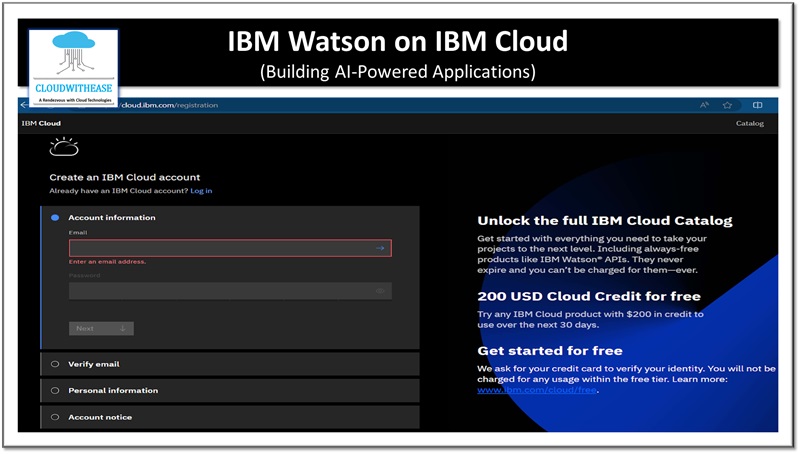The width and height of the screenshot is (800, 454).
Task: Click the 'Account information' section title
Action: [112, 218]
